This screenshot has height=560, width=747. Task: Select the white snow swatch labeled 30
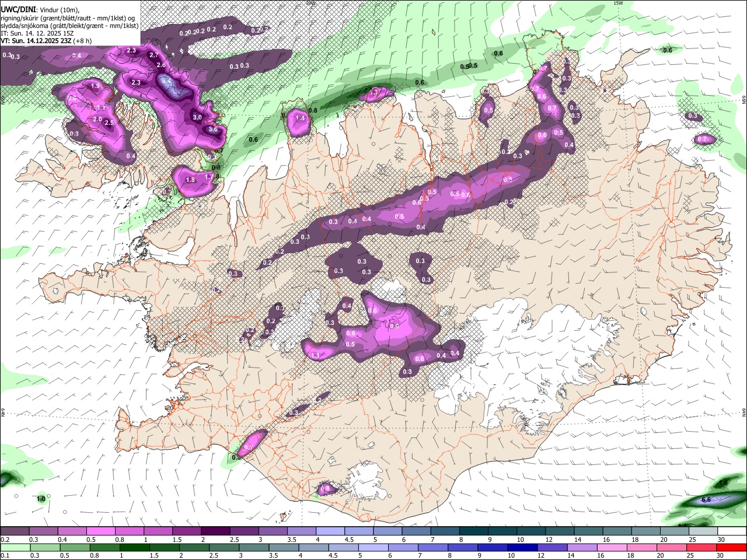click(x=732, y=531)
